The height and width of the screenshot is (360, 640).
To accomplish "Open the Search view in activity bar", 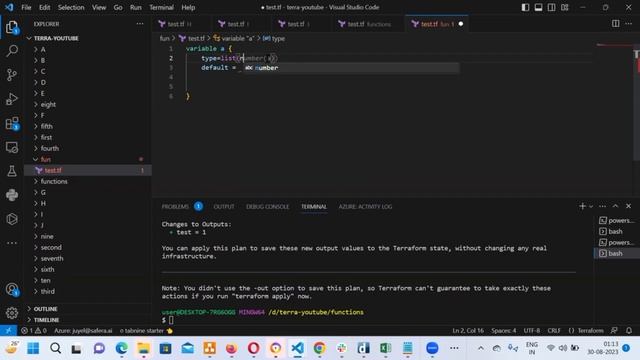I will (12, 51).
